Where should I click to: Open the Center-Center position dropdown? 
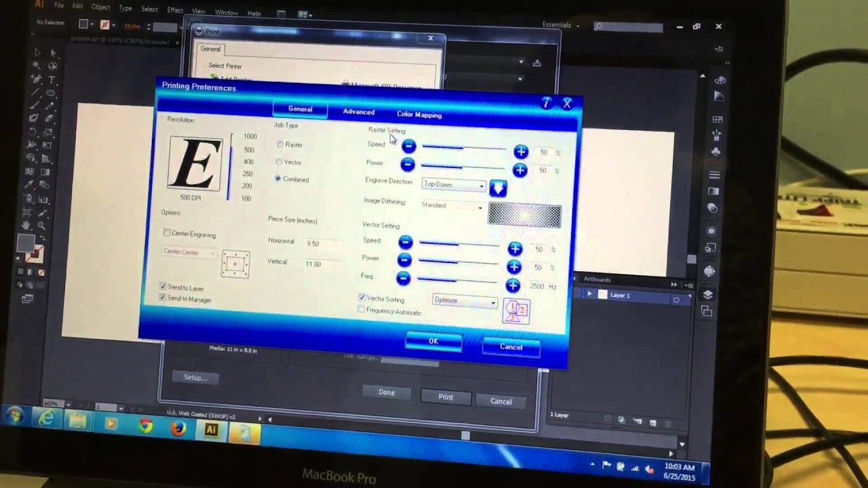point(189,252)
